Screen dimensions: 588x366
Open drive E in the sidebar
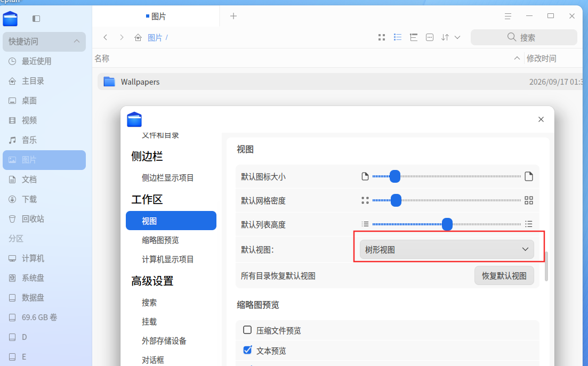44,356
